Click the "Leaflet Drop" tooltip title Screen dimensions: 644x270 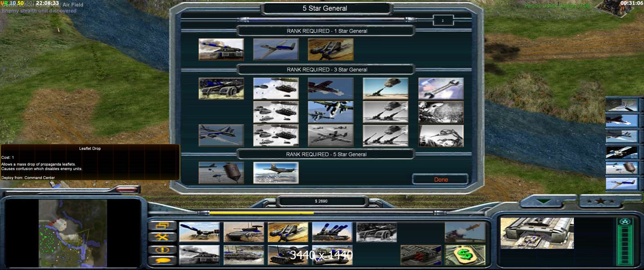[90, 148]
